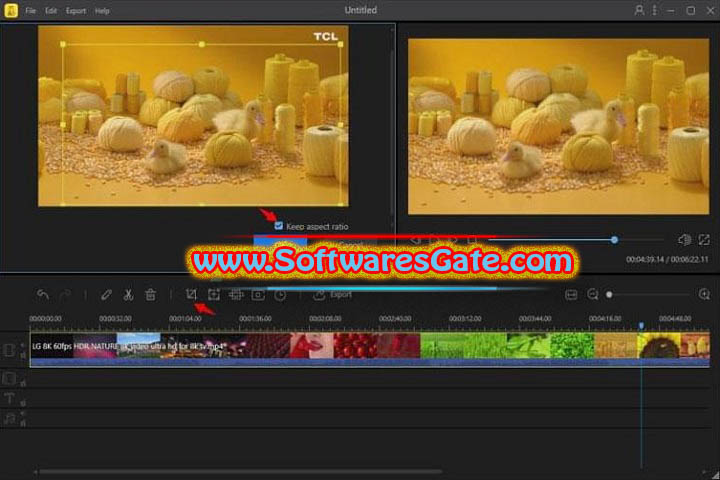Open the Edit menu
The height and width of the screenshot is (480, 720).
pos(51,11)
